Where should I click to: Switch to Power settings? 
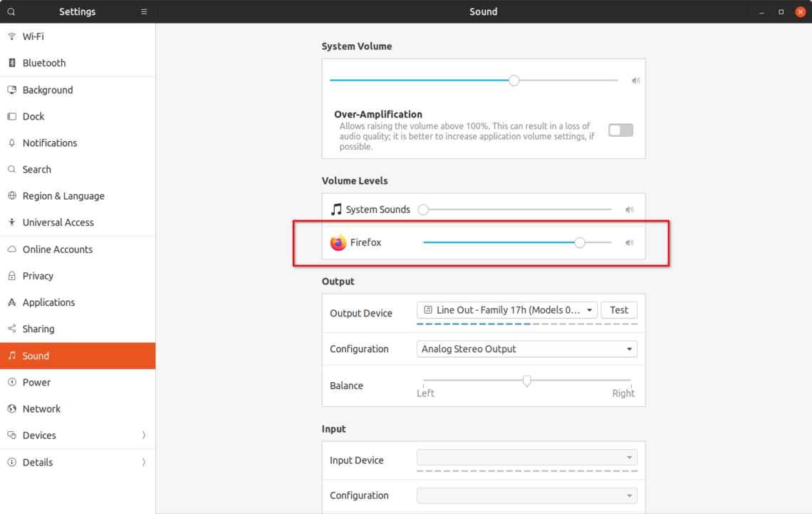[x=78, y=382]
